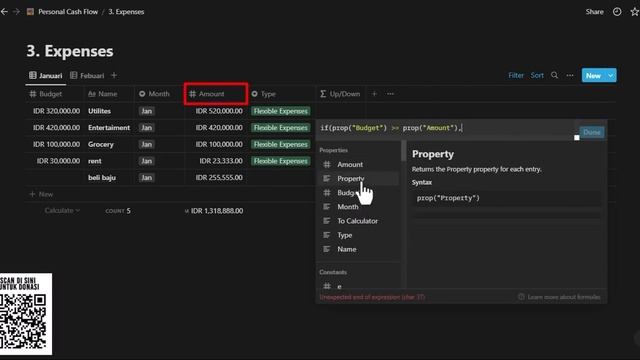Image resolution: width=640 pixels, height=360 pixels.
Task: Add a property with the plus icon
Action: [x=374, y=94]
